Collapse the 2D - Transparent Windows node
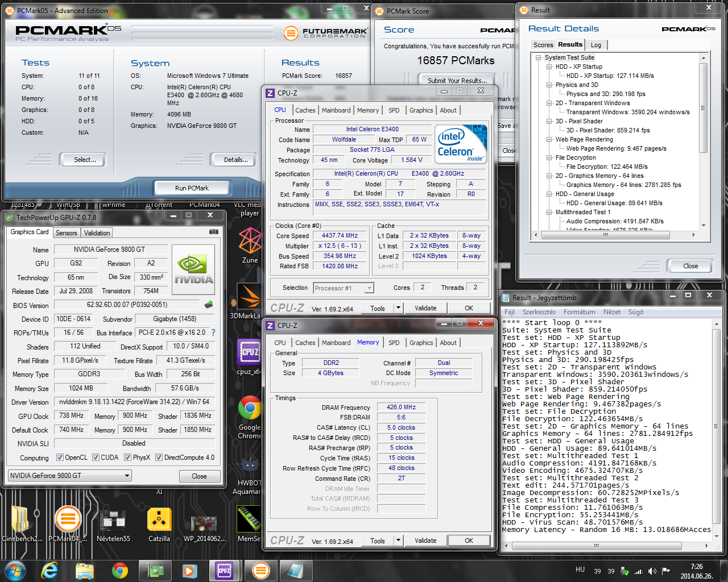Screen dimensions: 728x582 [x=549, y=103]
